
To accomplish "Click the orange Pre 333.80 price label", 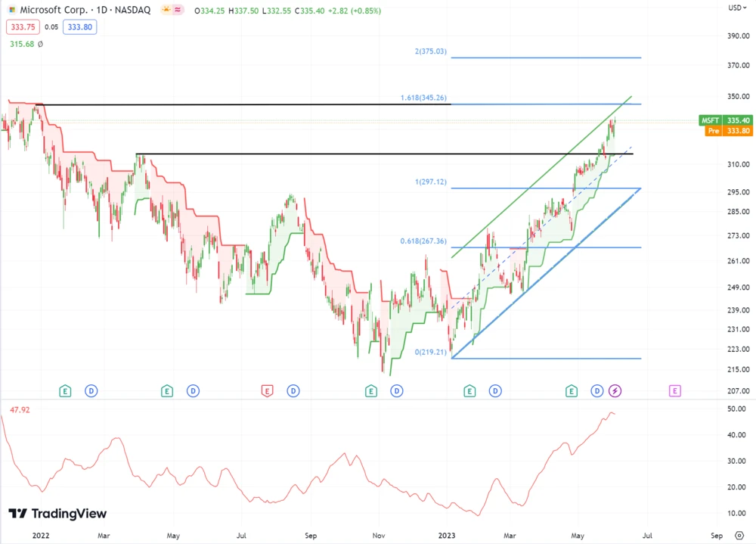I will point(725,131).
